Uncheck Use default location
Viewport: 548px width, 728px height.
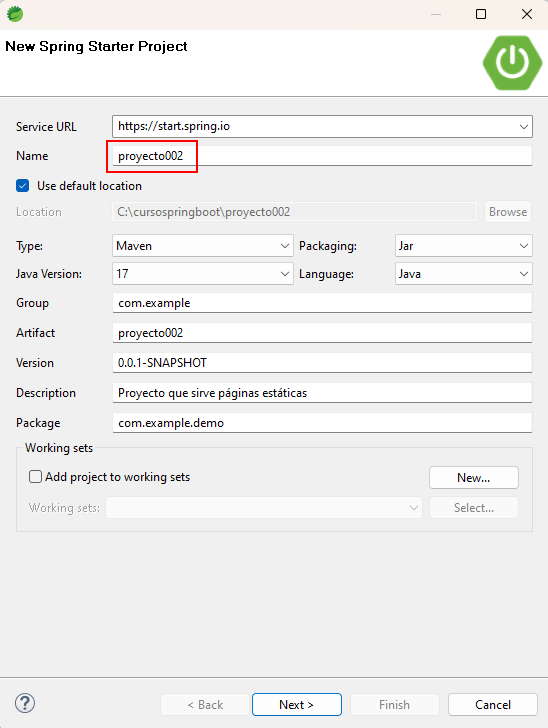pos(22,186)
